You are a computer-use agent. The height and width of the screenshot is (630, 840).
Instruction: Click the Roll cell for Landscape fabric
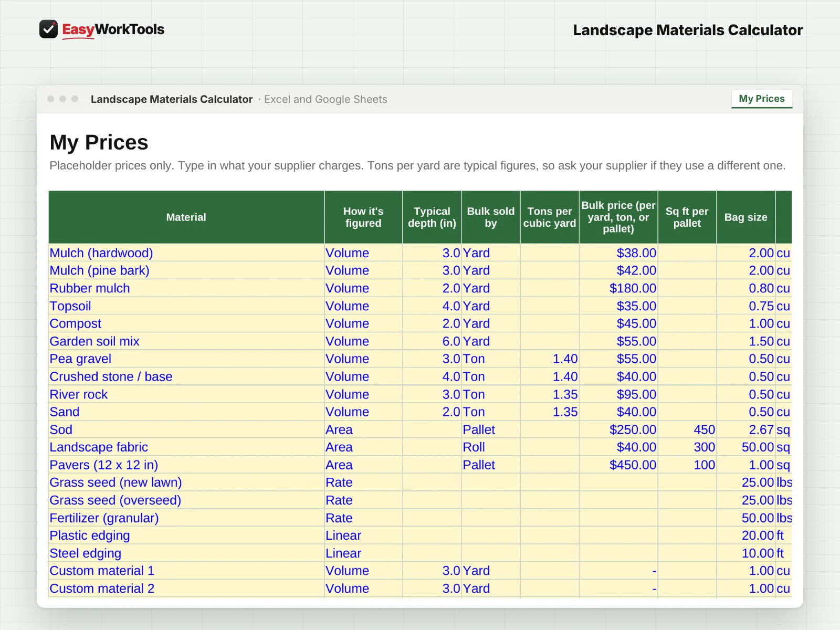point(491,447)
